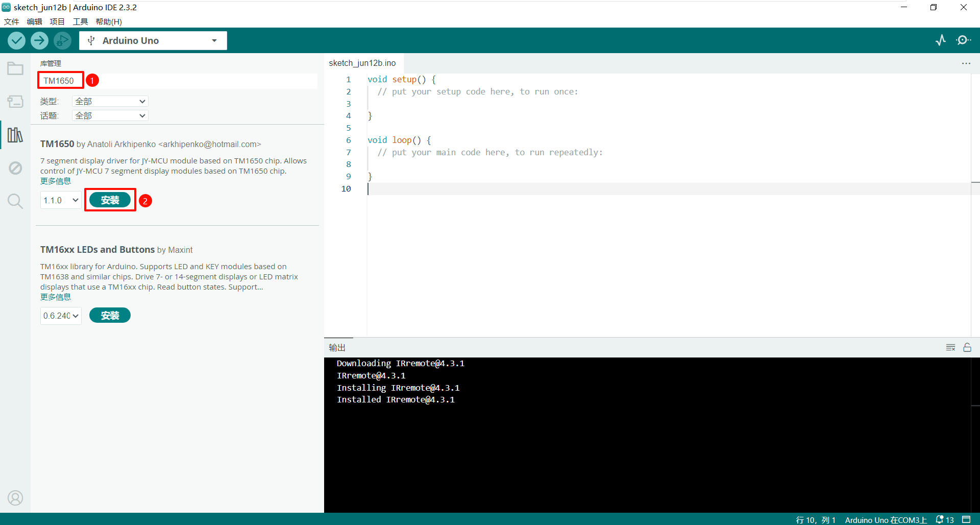Image resolution: width=980 pixels, height=525 pixels.
Task: Click Arduino Uno 在COM3上 status text
Action: pyautogui.click(x=886, y=520)
